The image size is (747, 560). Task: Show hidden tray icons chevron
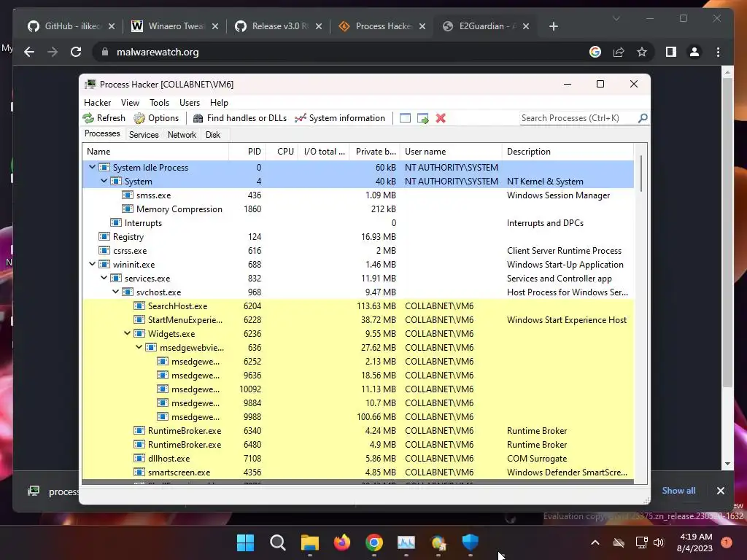pos(595,542)
